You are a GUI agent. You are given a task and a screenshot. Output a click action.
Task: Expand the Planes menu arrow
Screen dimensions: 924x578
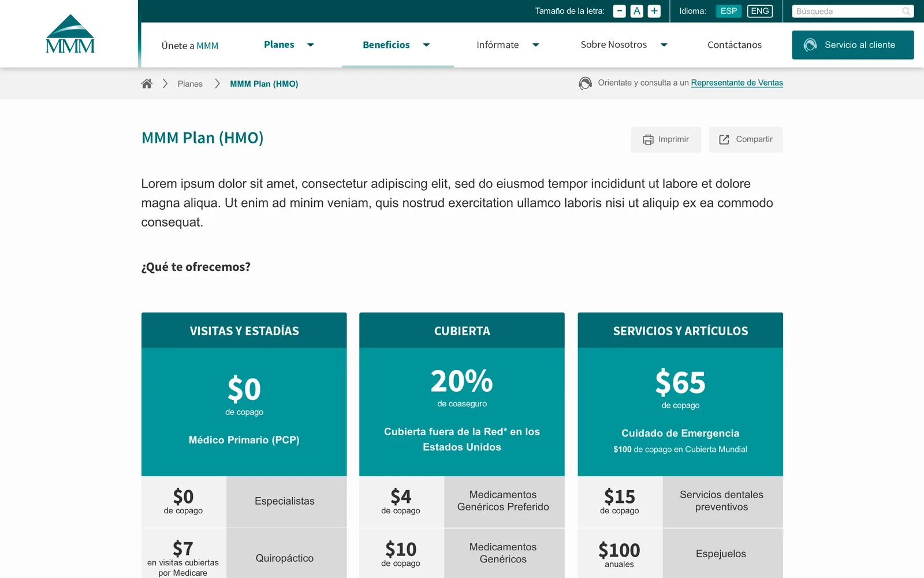(310, 45)
